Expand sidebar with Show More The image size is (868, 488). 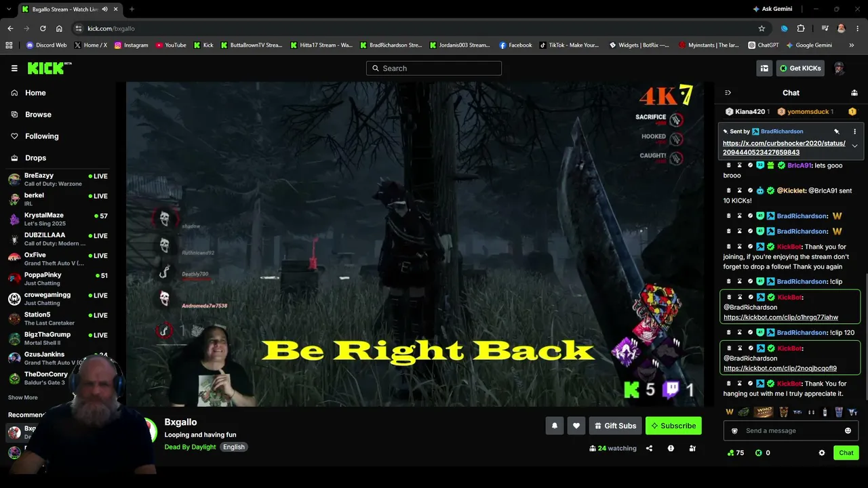point(23,398)
